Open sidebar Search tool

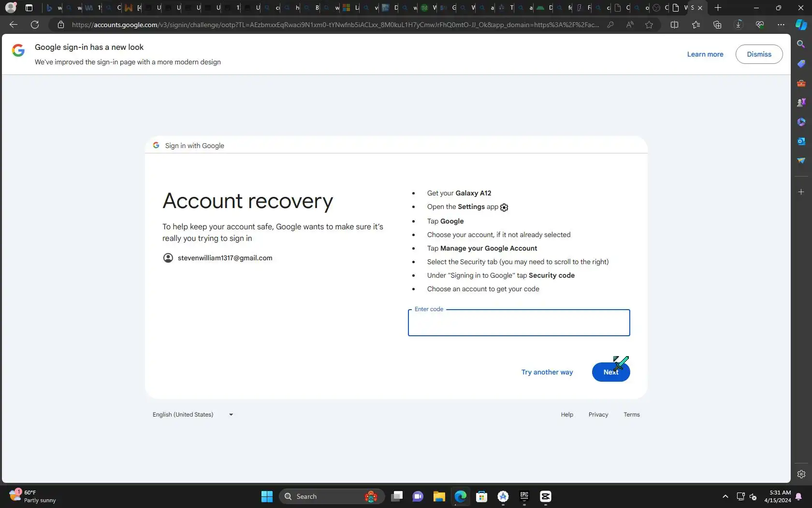click(801, 44)
